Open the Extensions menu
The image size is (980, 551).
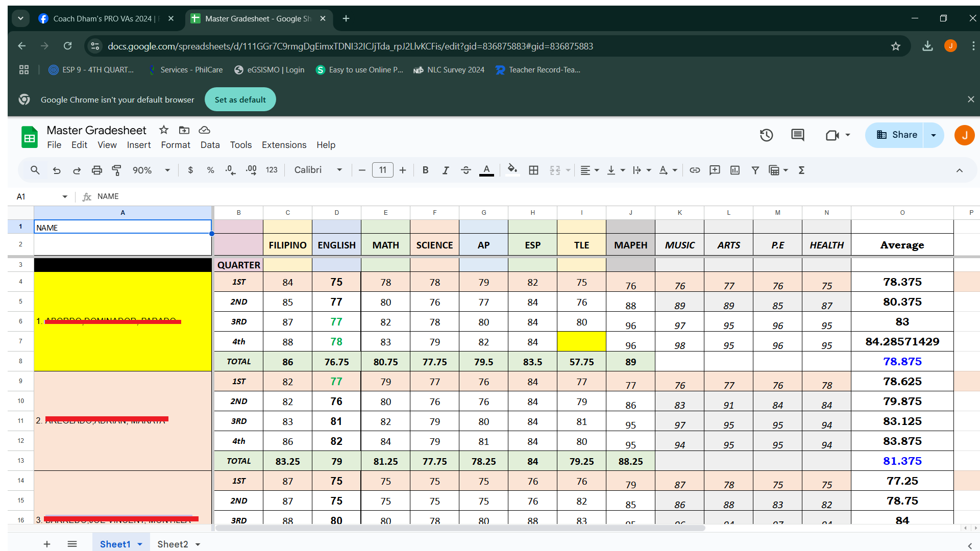(x=284, y=145)
